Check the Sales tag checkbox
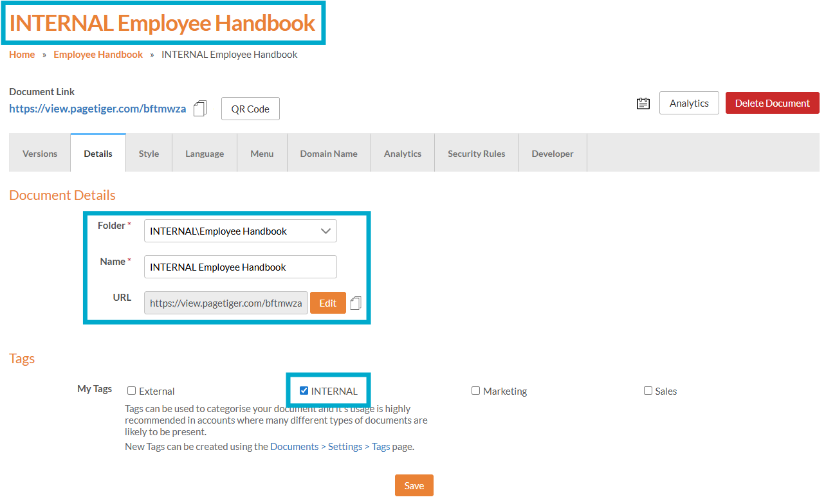The height and width of the screenshot is (504, 826). pyautogui.click(x=648, y=390)
